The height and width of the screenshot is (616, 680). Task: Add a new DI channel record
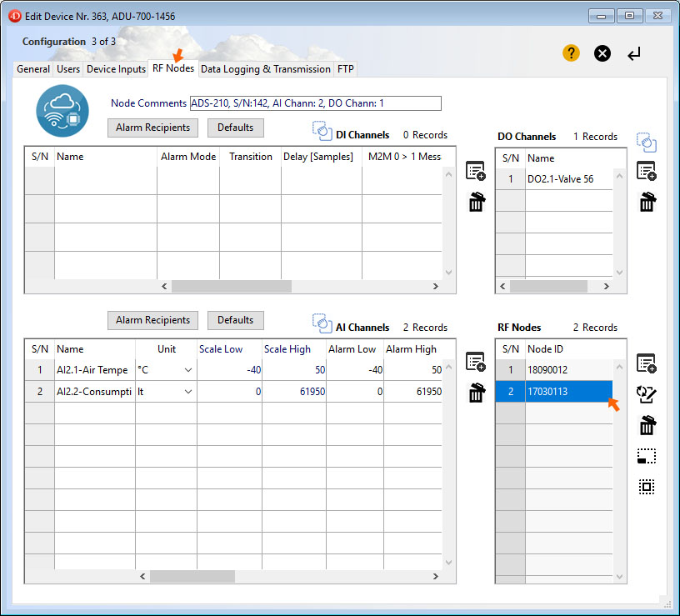tap(476, 171)
